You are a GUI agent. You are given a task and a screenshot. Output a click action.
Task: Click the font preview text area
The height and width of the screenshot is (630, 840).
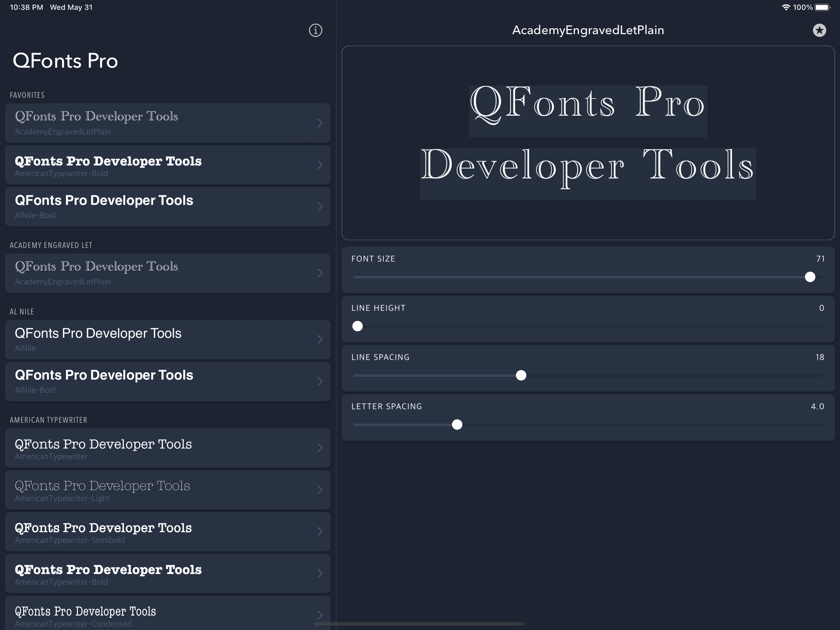(588, 143)
